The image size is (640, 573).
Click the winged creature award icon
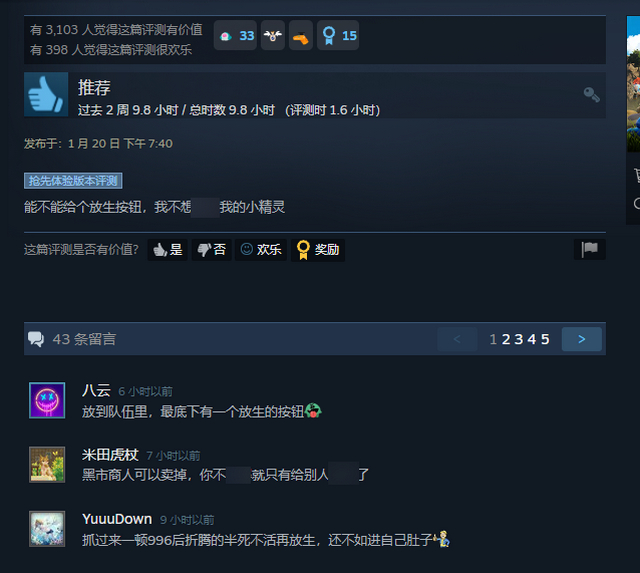coord(273,36)
